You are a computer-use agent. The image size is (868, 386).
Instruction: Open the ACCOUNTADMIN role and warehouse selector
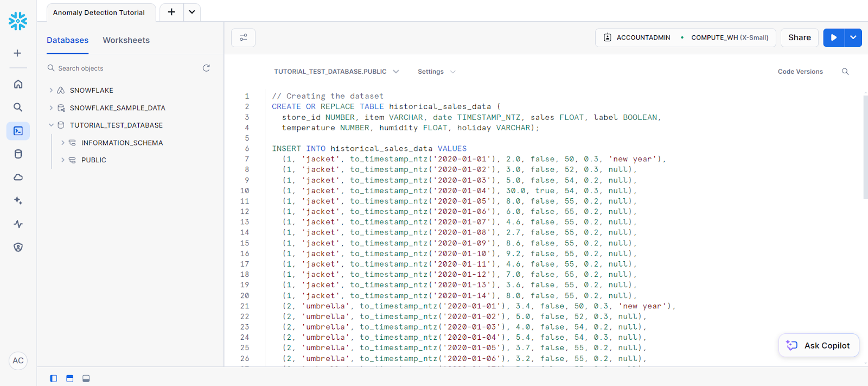coord(686,37)
